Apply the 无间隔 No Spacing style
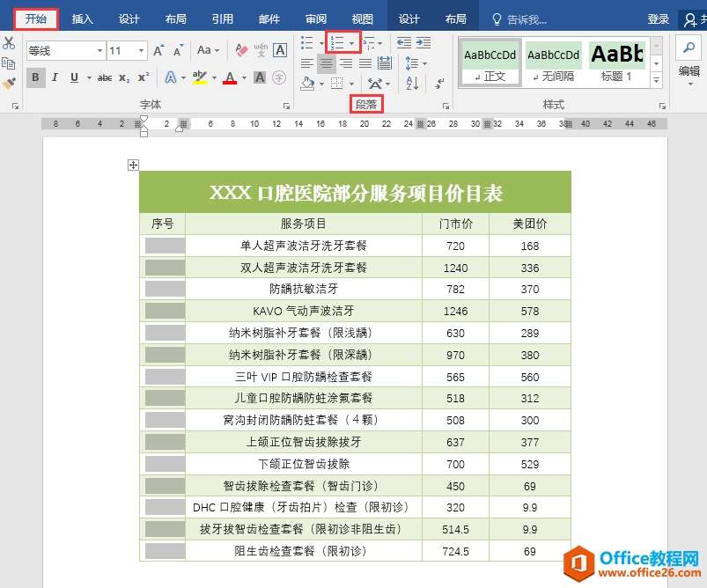707x588 pixels. [x=553, y=62]
